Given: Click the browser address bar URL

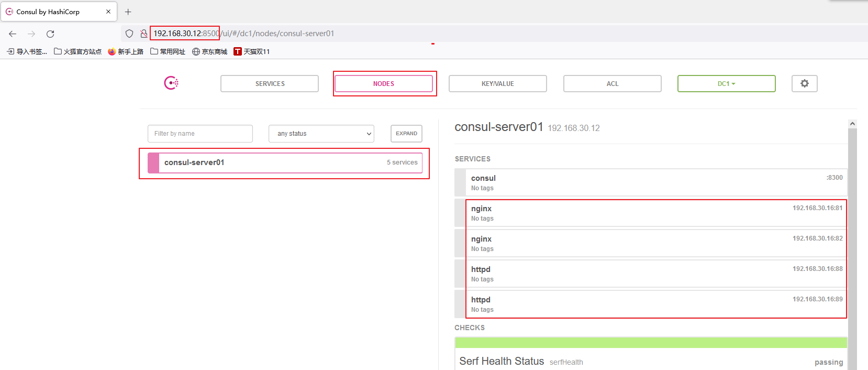Looking at the screenshot, I should (243, 34).
